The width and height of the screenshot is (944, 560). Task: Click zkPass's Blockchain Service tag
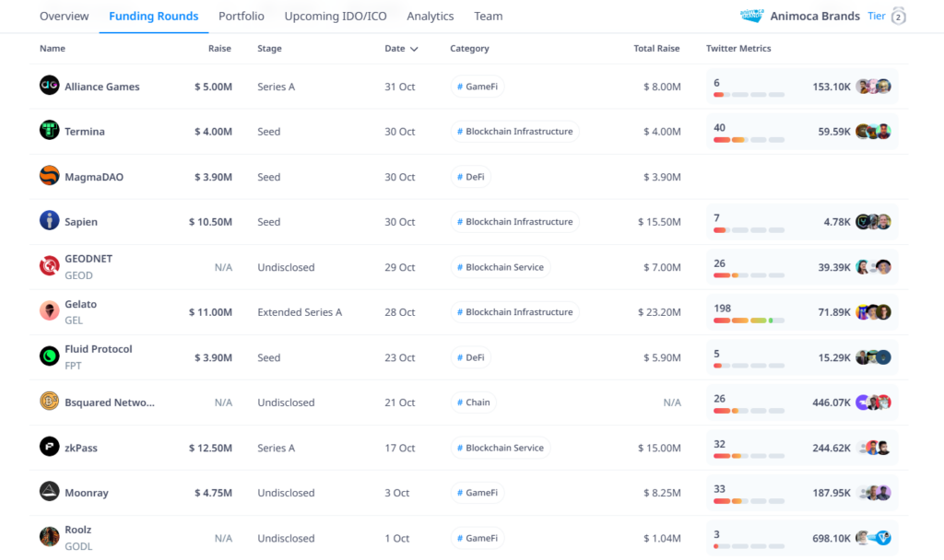(x=501, y=448)
